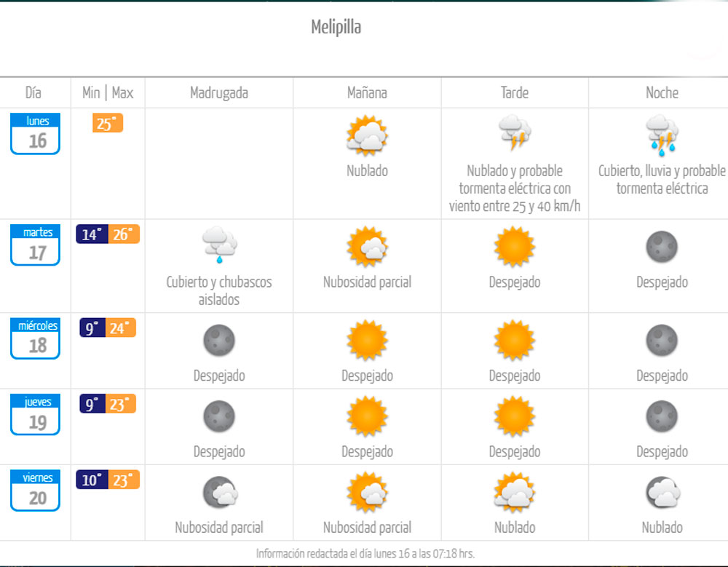Click Monday night rain and lightning icon
Image resolution: width=728 pixels, height=567 pixels.
662,135
